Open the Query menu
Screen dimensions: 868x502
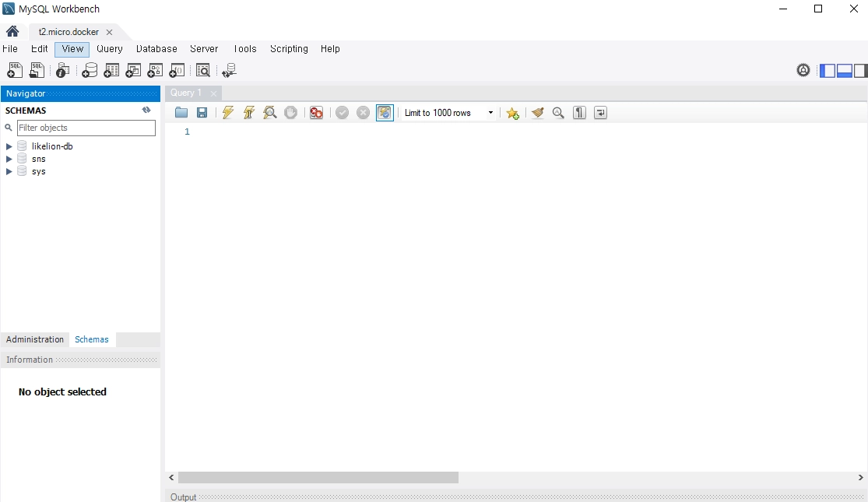pyautogui.click(x=110, y=49)
